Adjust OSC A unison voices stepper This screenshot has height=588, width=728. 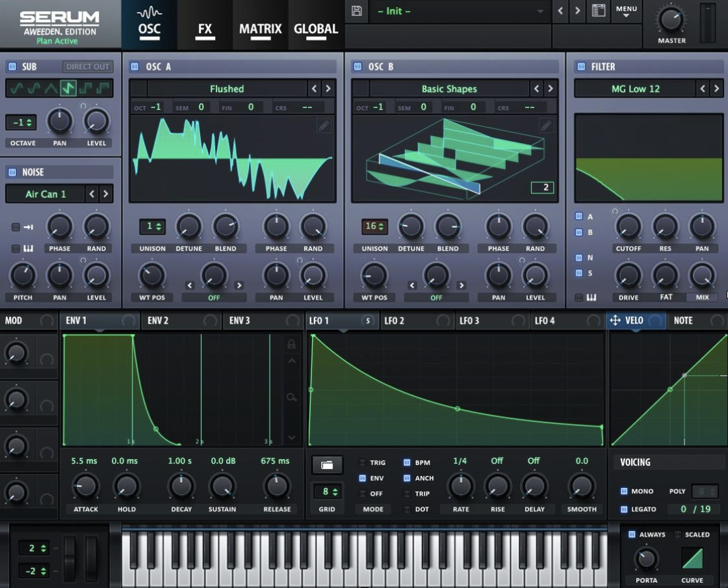pos(153,226)
